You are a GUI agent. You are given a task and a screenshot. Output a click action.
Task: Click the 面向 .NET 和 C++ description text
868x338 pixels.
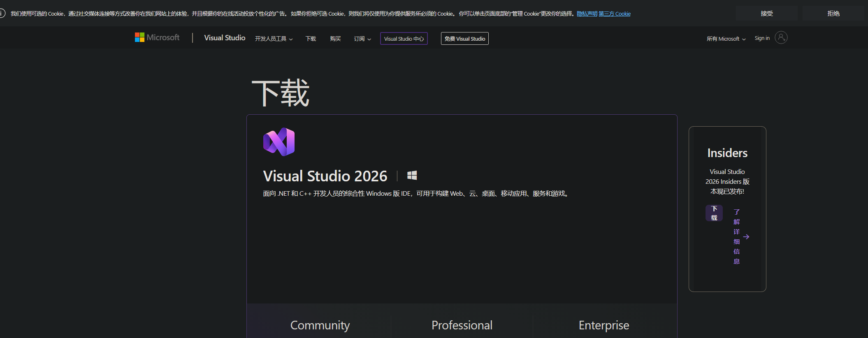point(416,193)
